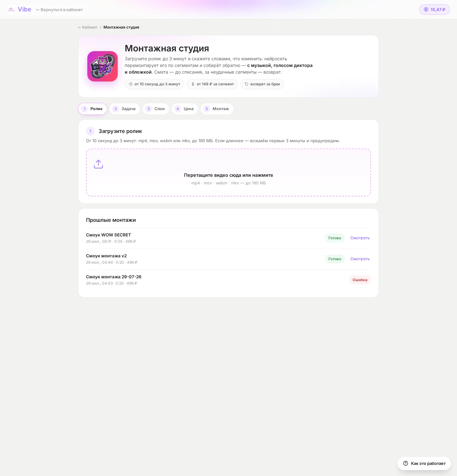Click the Кабинет breadcrumb link
The width and height of the screenshot is (457, 476).
point(88,27)
